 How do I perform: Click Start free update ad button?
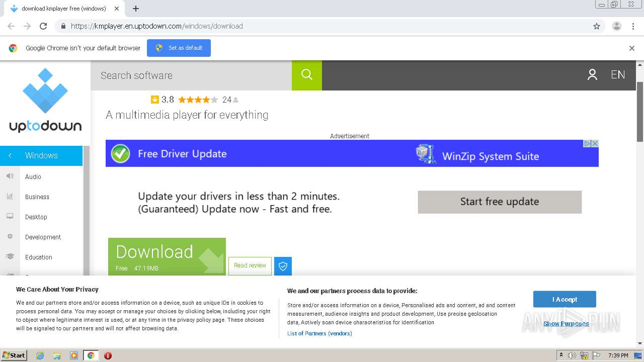pos(500,202)
